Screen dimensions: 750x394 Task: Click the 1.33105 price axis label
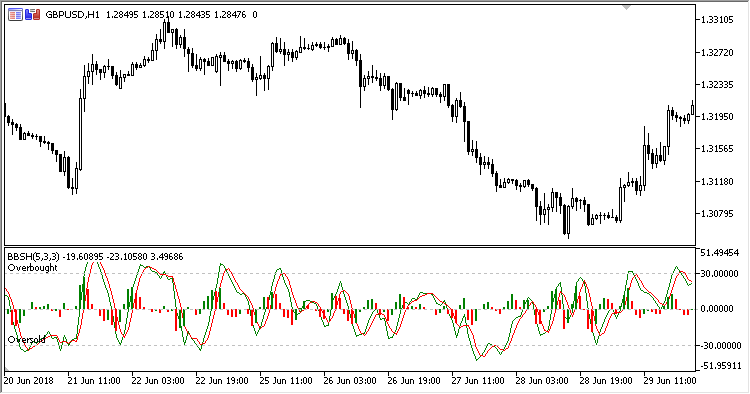(x=717, y=20)
